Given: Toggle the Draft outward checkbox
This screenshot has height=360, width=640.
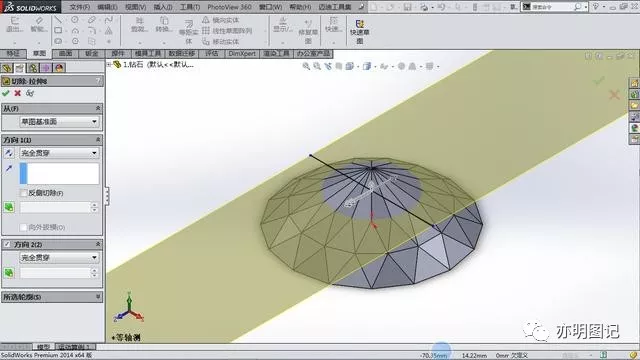Looking at the screenshot, I should tap(24, 227).
